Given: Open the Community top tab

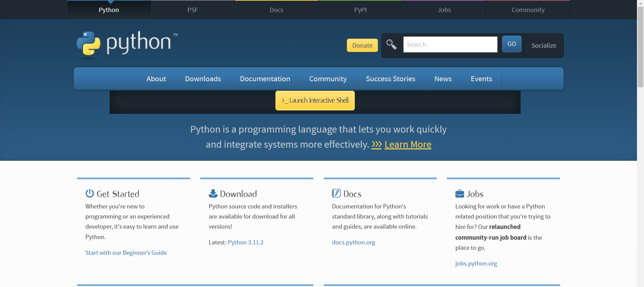Looking at the screenshot, I should [x=528, y=10].
